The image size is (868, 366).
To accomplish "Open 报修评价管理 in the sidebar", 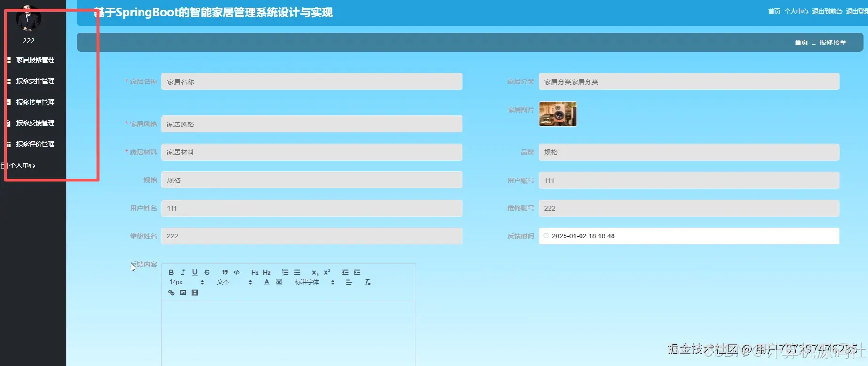I will point(35,144).
